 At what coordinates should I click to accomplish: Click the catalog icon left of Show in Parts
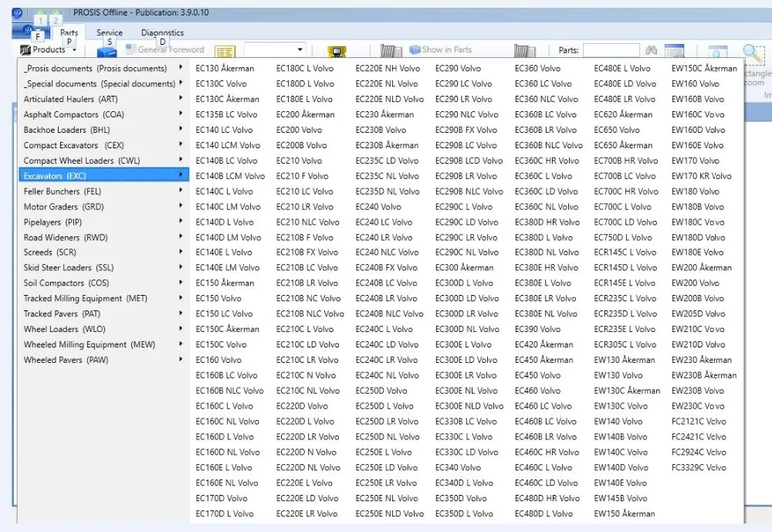coord(391,50)
